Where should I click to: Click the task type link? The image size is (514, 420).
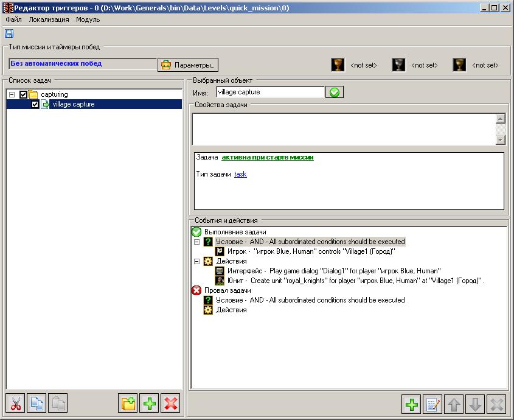coord(240,174)
